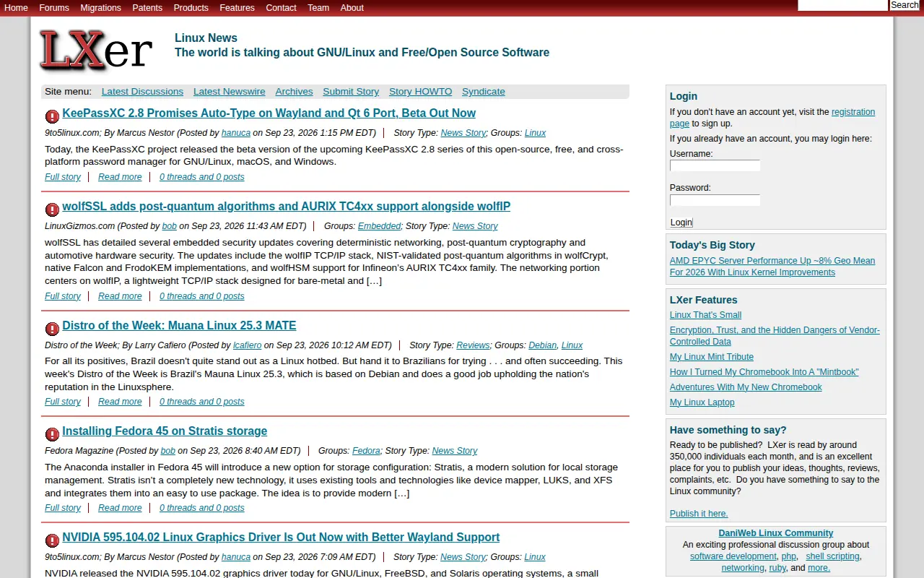Open the Patents menu item

click(x=147, y=8)
